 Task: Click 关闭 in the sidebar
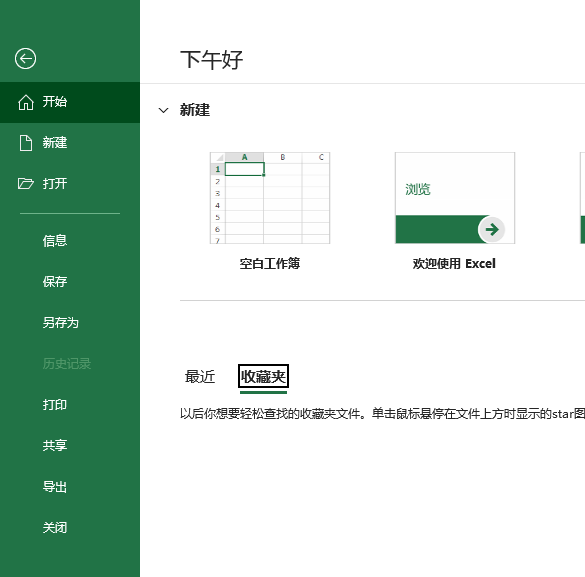[x=55, y=528]
